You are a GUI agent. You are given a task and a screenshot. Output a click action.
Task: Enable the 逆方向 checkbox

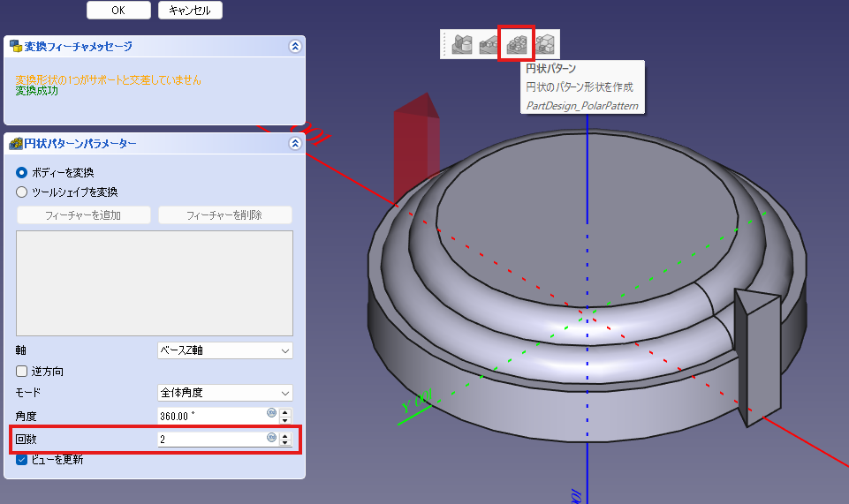pyautogui.click(x=22, y=372)
